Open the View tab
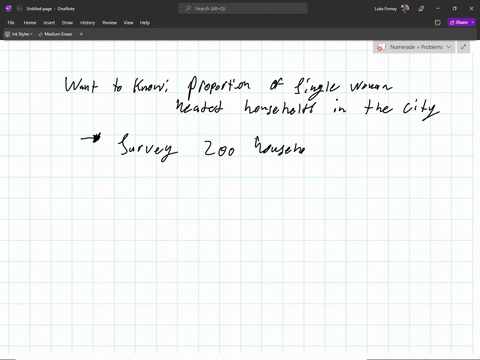Screen dimensions: 480x360 128,23
